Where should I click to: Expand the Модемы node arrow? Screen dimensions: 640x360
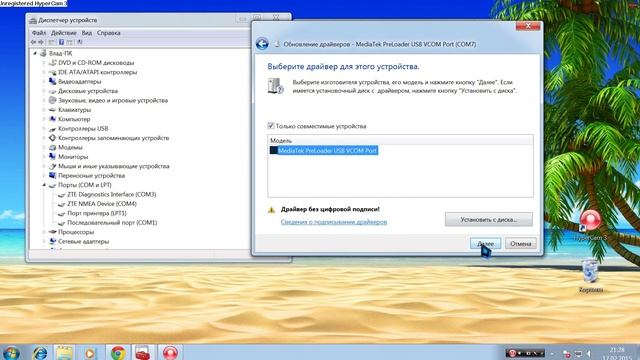pyautogui.click(x=44, y=147)
